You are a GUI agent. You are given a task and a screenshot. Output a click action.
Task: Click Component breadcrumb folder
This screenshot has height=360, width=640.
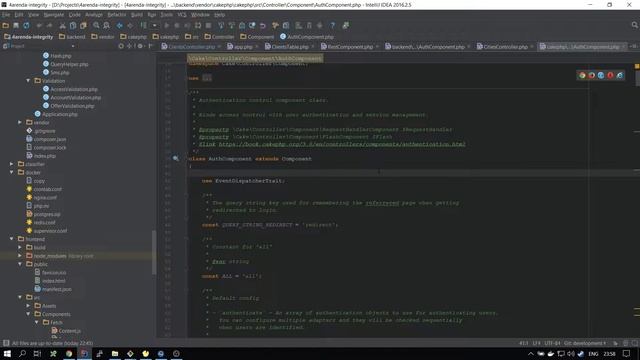(x=257, y=37)
